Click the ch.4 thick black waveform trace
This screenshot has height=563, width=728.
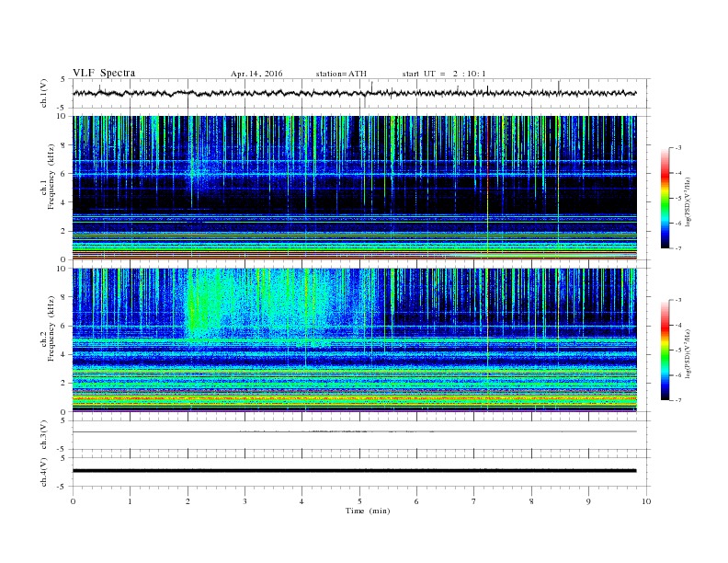click(354, 471)
